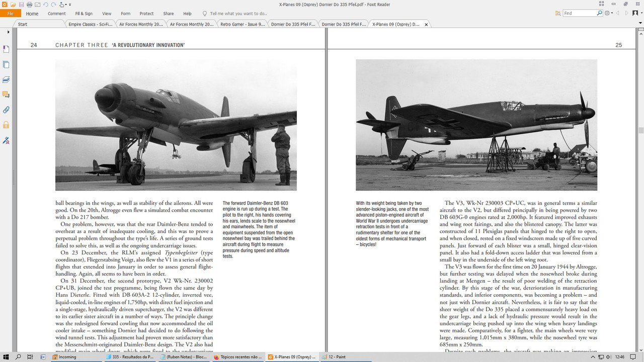Select the Hand tool icon

pyautogui.click(x=62, y=5)
